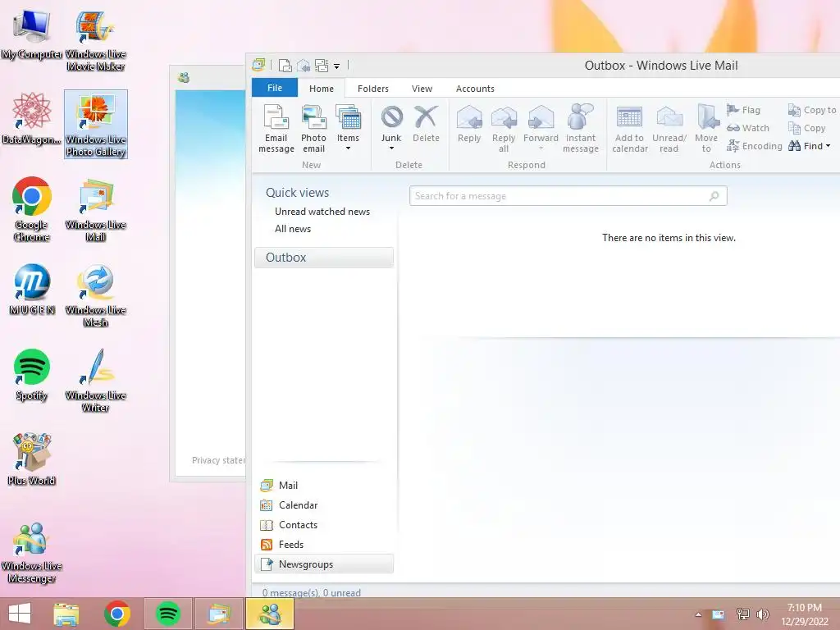Create a new Email message
This screenshot has height=630, width=840.
pyautogui.click(x=276, y=129)
